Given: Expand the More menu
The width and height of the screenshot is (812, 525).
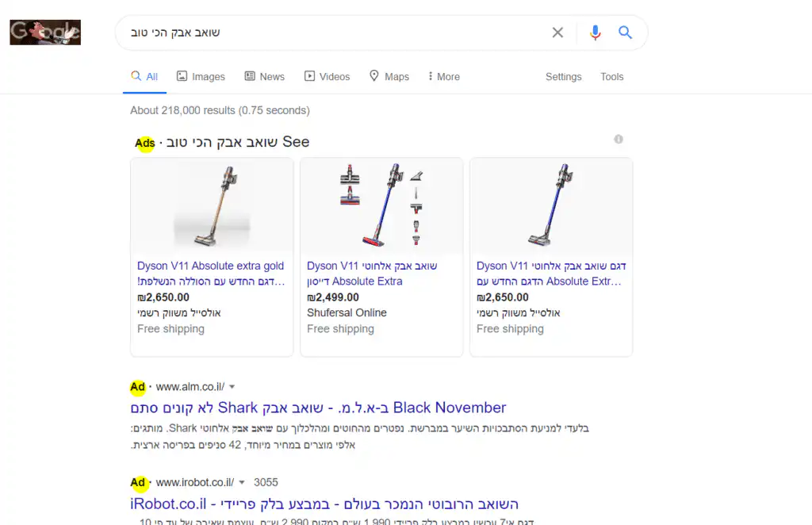Looking at the screenshot, I should point(443,77).
